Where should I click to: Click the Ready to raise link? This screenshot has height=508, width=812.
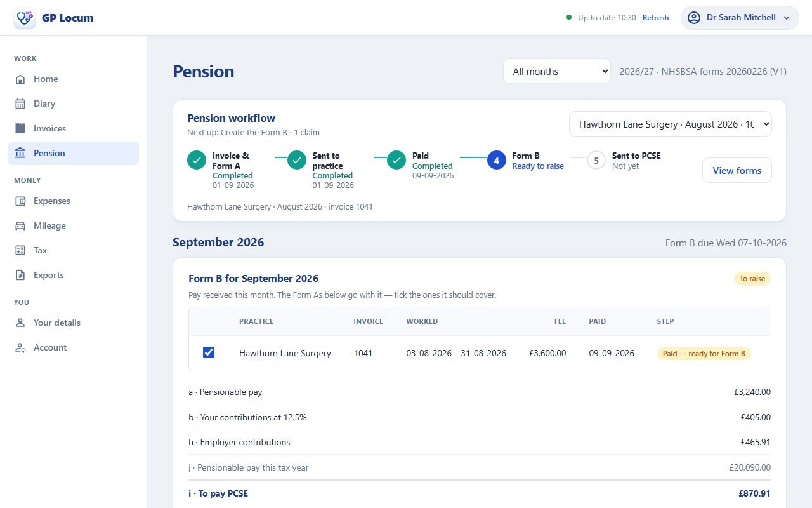click(x=538, y=166)
